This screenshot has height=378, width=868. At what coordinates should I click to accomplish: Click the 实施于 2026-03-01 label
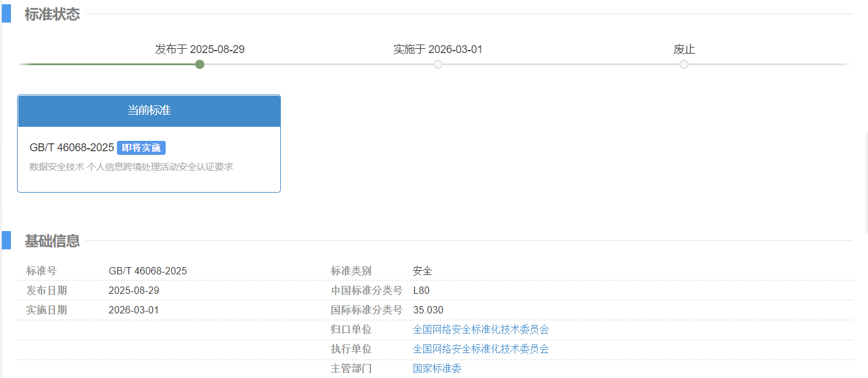pos(438,49)
